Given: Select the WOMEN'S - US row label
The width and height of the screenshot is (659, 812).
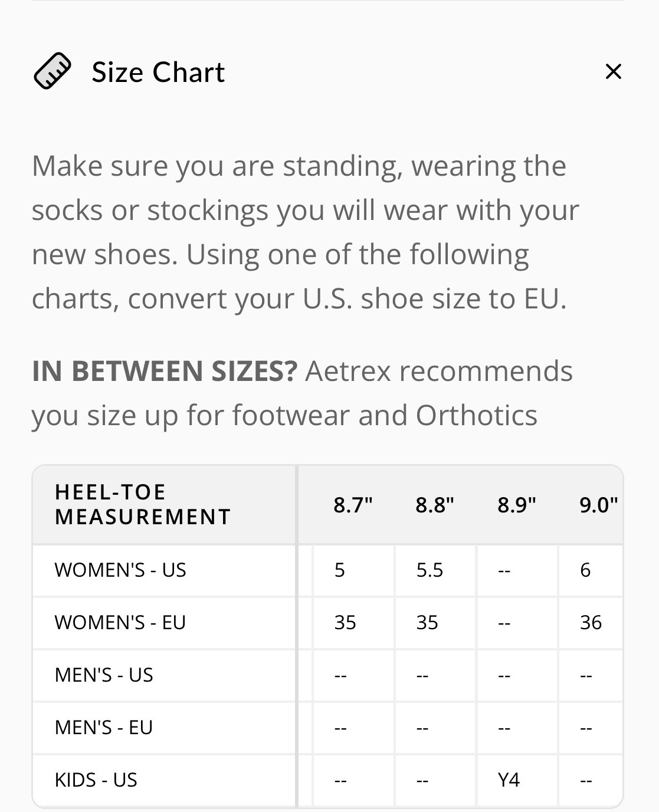Looking at the screenshot, I should click(120, 570).
